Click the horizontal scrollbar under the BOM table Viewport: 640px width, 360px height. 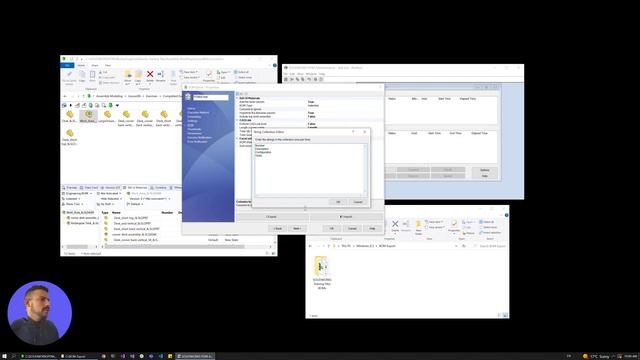(x=176, y=247)
